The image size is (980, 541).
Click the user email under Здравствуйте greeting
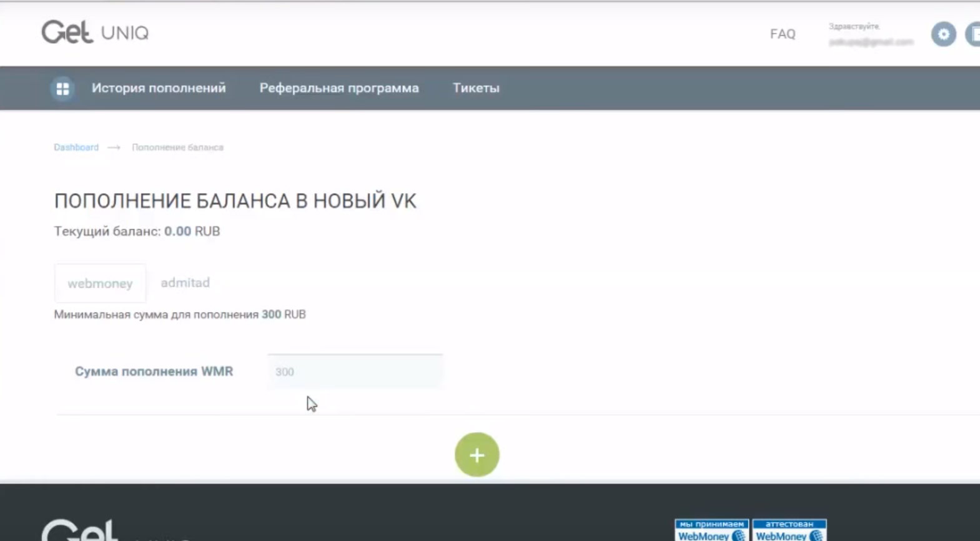(x=871, y=42)
